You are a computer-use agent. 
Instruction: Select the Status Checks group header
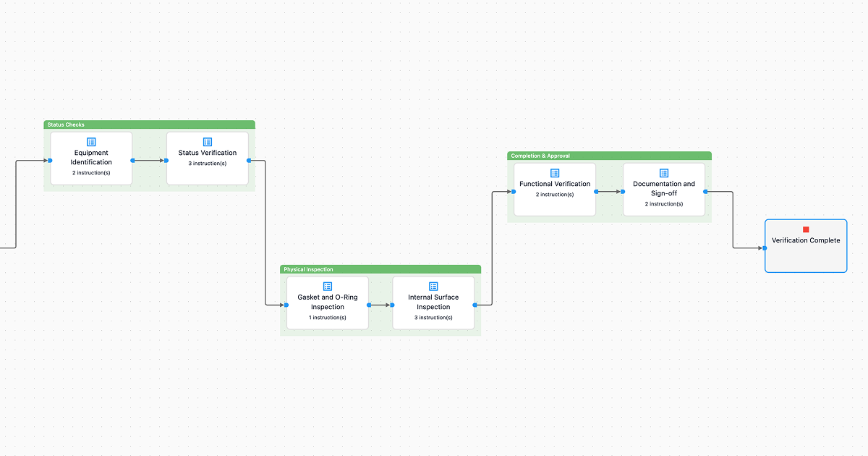tap(149, 124)
